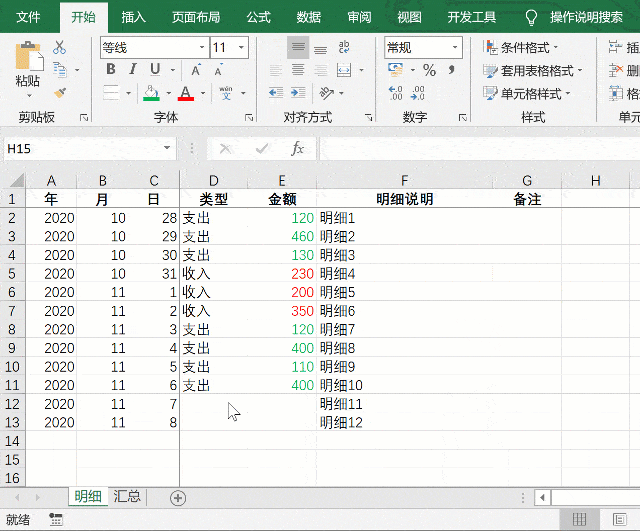Image resolution: width=640 pixels, height=531 pixels.
Task: Apply red font color
Action: coord(186,93)
